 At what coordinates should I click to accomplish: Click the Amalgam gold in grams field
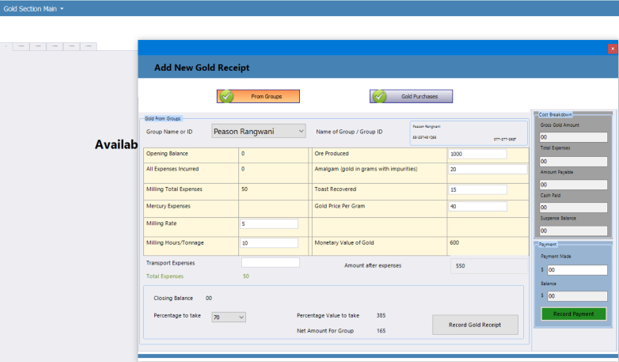pos(488,169)
